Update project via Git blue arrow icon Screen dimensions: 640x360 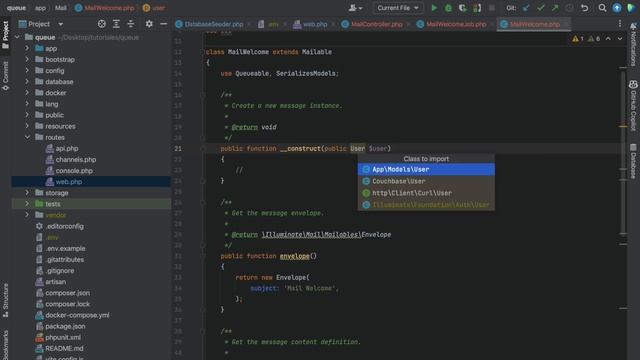[x=526, y=8]
